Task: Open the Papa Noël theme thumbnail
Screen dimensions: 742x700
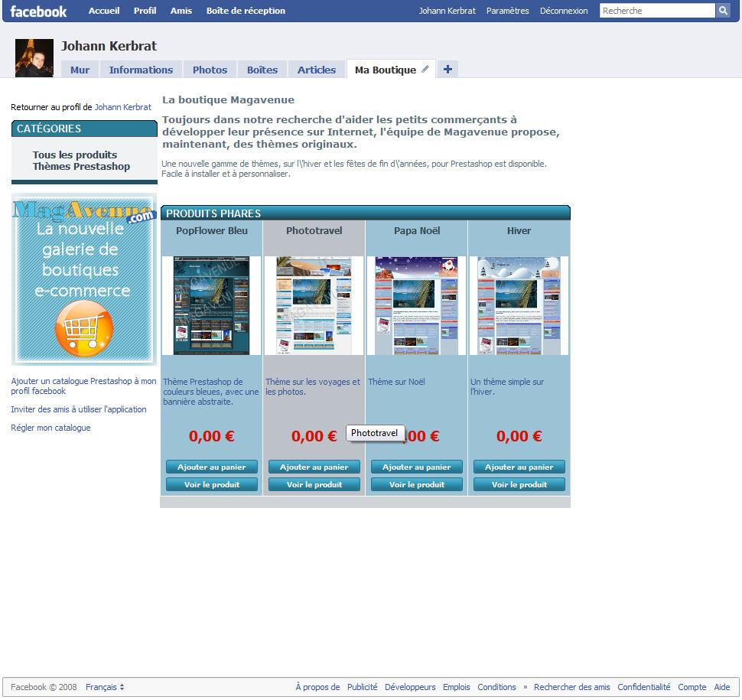Action: point(416,306)
